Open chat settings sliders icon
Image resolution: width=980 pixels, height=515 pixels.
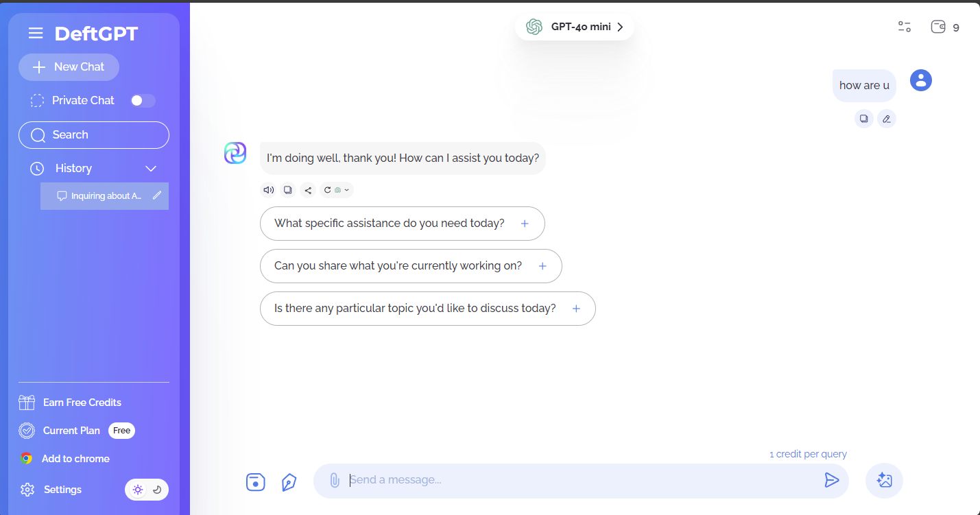(905, 27)
